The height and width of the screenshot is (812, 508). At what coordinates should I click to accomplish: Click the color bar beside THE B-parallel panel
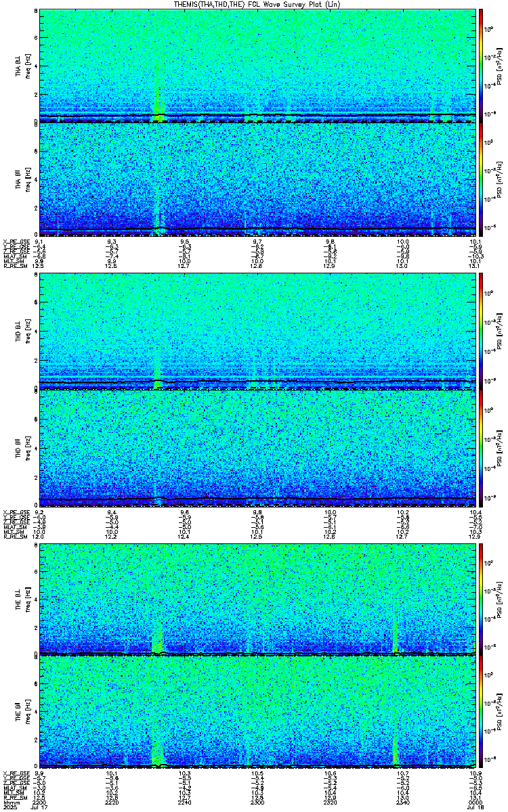481,713
